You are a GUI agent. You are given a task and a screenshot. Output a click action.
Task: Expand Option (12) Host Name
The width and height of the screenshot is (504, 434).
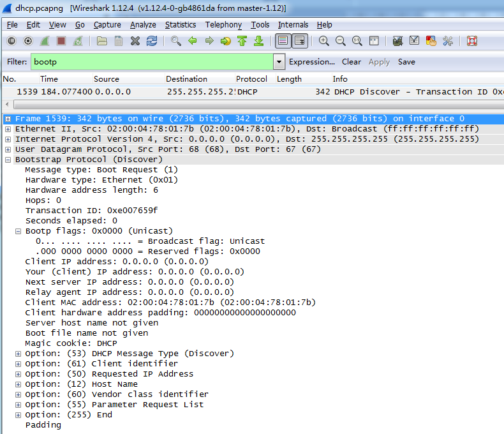pos(19,384)
